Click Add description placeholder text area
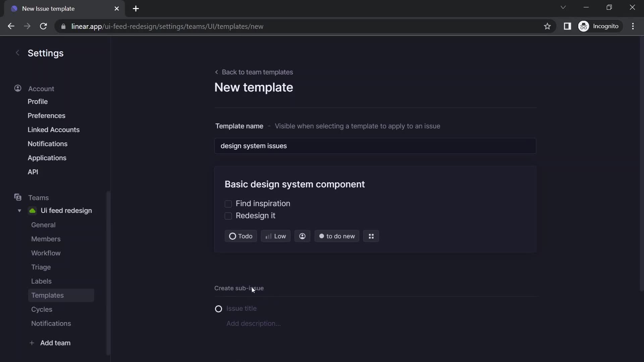The width and height of the screenshot is (644, 362). [253, 323]
